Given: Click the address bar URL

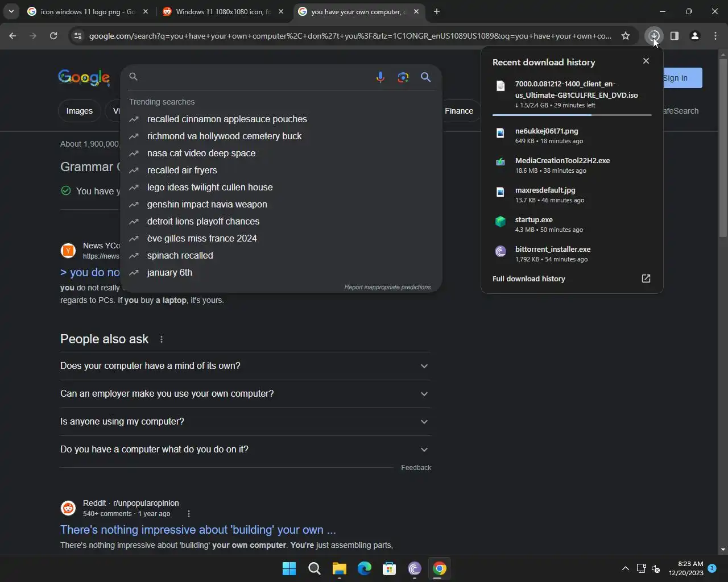Looking at the screenshot, I should [x=350, y=36].
